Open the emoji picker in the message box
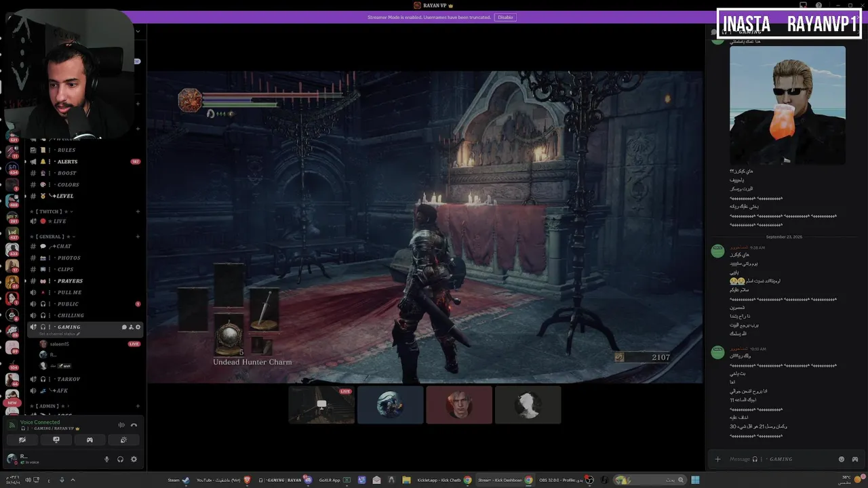The width and height of the screenshot is (868, 488). (842, 459)
